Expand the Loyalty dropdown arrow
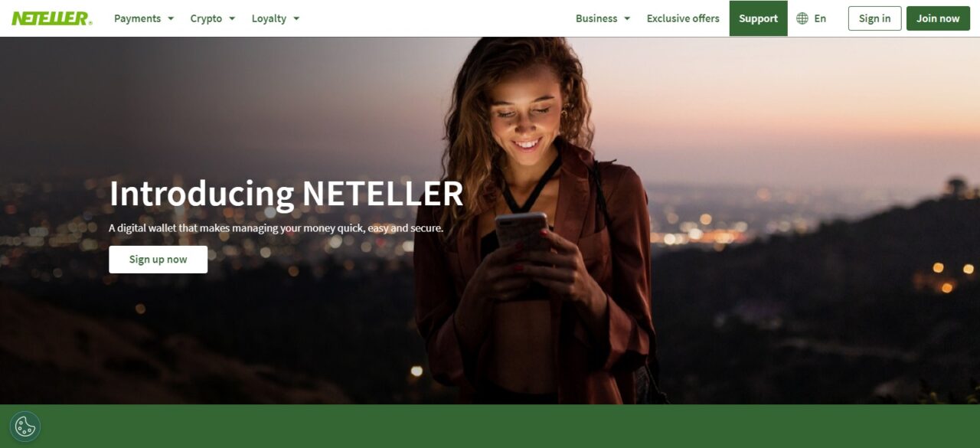Image resolution: width=980 pixels, height=448 pixels. pyautogui.click(x=296, y=18)
